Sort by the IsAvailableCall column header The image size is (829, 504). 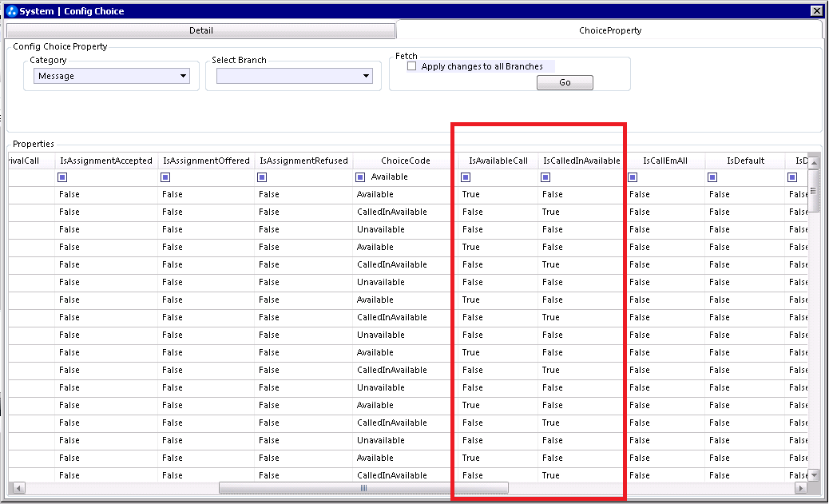498,161
